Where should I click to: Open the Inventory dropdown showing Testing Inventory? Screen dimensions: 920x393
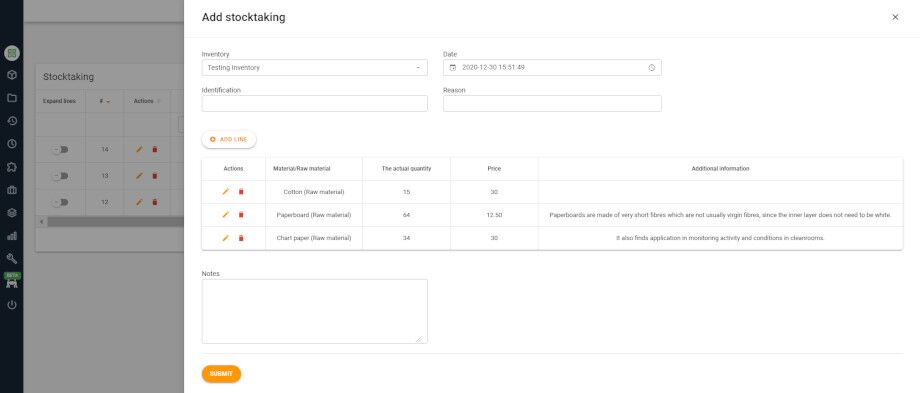(314, 67)
